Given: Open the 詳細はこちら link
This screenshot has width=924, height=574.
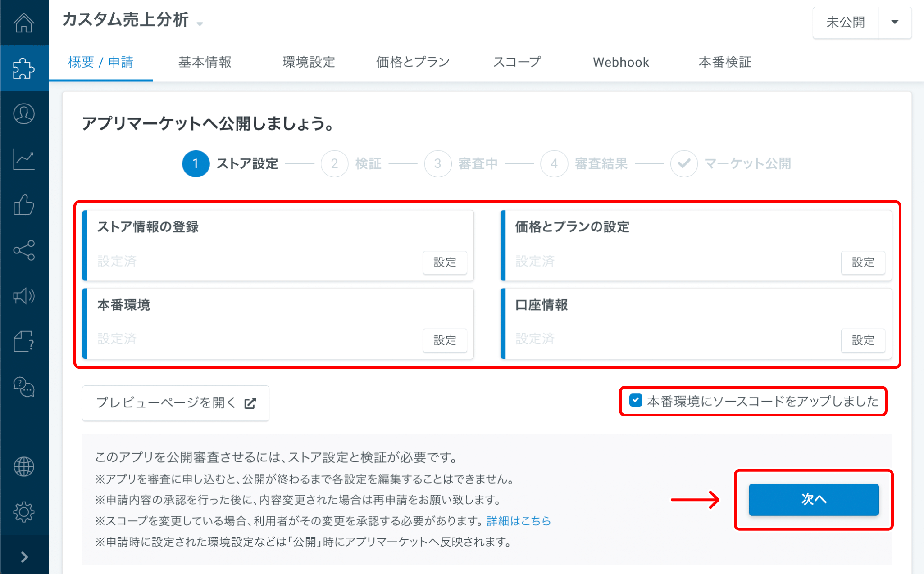Looking at the screenshot, I should tap(518, 521).
